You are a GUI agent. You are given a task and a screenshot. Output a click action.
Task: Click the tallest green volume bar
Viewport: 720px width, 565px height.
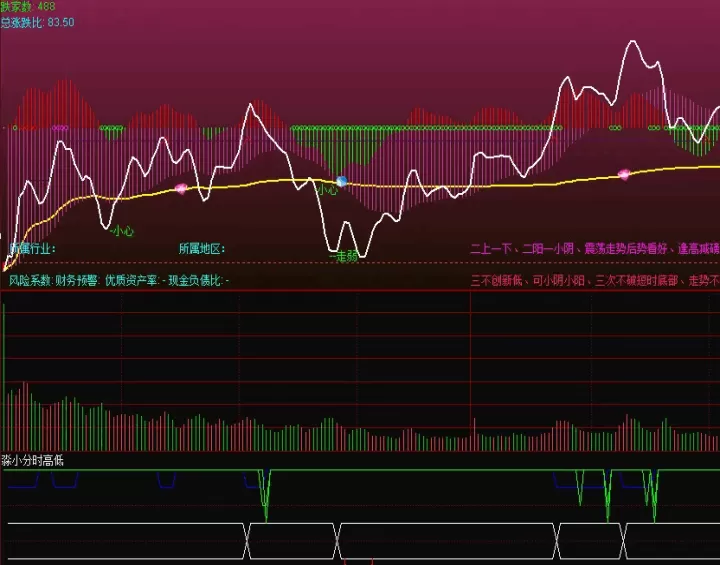point(4,377)
